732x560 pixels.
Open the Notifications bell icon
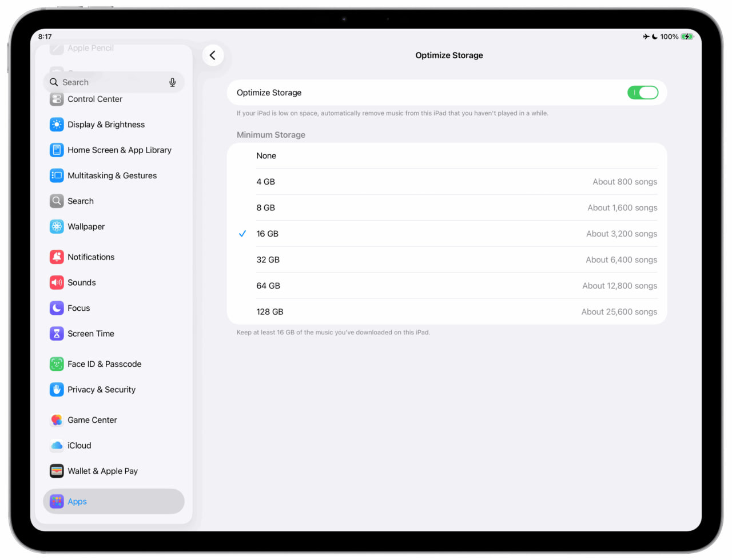(57, 257)
